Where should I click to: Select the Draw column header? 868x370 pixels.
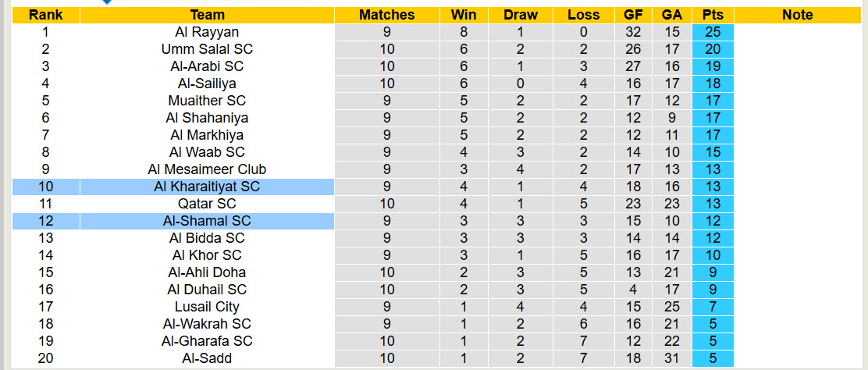[521, 15]
